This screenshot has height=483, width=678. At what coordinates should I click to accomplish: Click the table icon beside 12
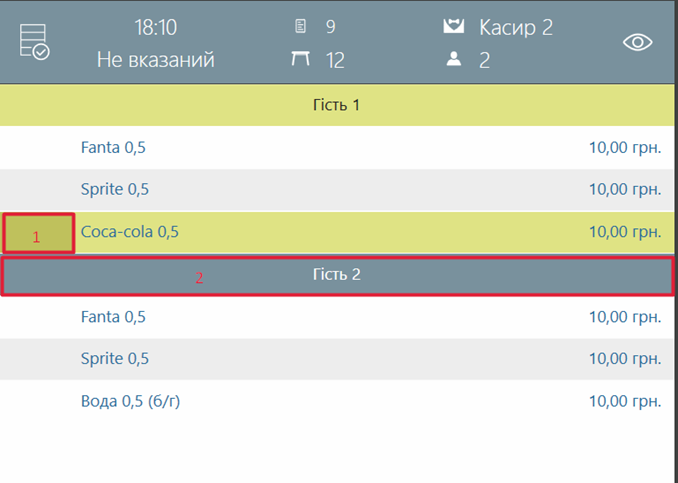[300, 60]
